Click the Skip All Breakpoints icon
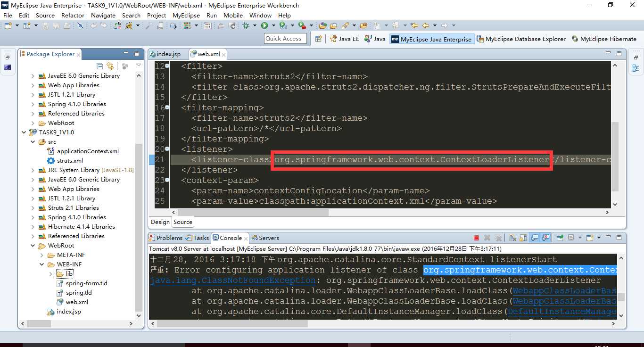644x347 pixels. click(80, 25)
